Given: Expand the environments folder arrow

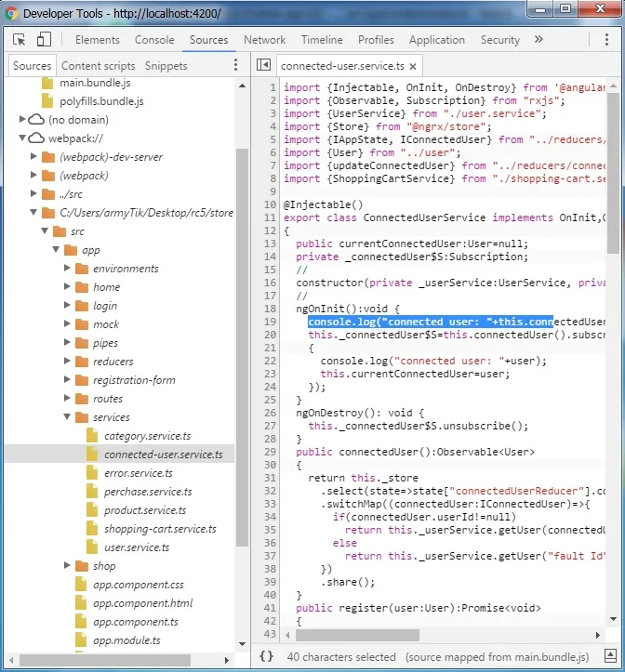Looking at the screenshot, I should coord(67,268).
